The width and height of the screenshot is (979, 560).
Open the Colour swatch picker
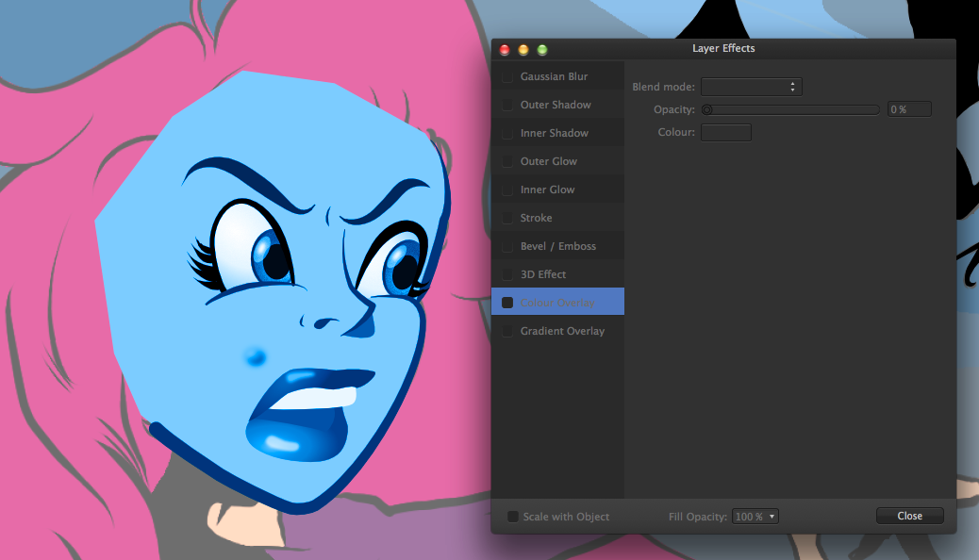(x=726, y=132)
